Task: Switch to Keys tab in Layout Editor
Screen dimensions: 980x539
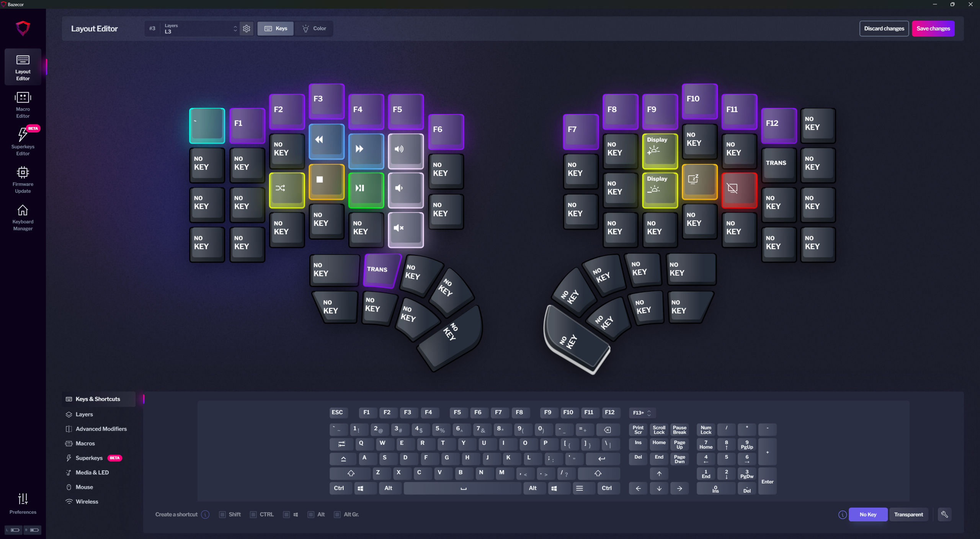Action: pos(277,28)
